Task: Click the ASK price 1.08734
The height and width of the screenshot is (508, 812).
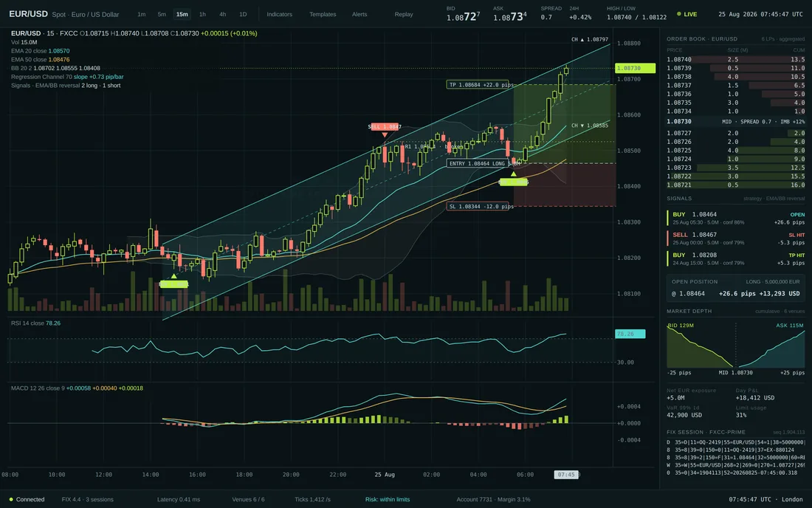Action: pyautogui.click(x=509, y=17)
